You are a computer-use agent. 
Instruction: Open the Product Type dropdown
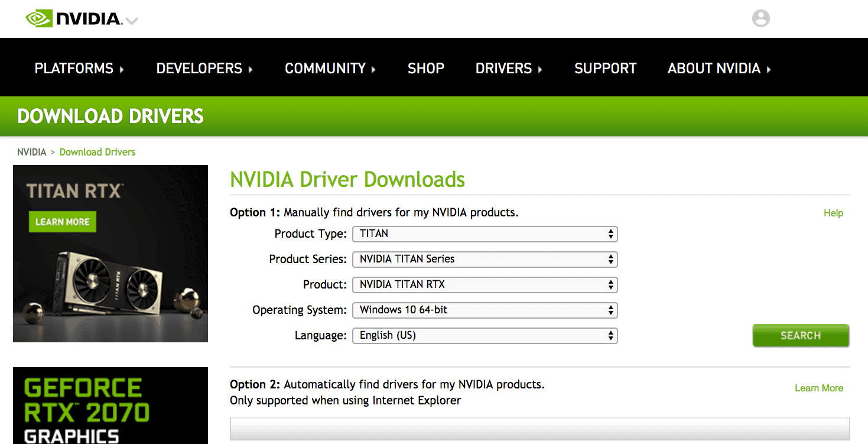[485, 234]
